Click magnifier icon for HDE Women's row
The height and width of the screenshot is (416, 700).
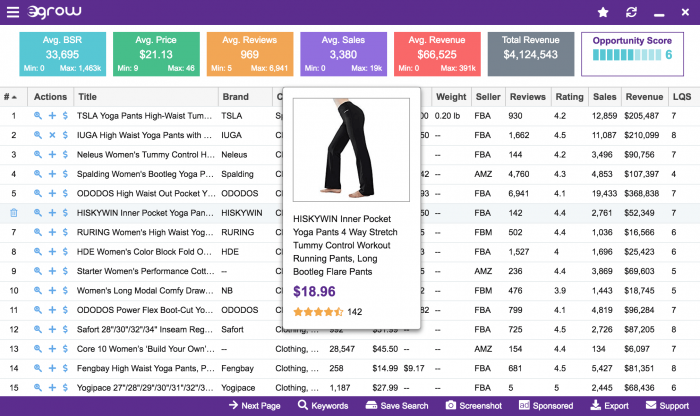click(38, 252)
